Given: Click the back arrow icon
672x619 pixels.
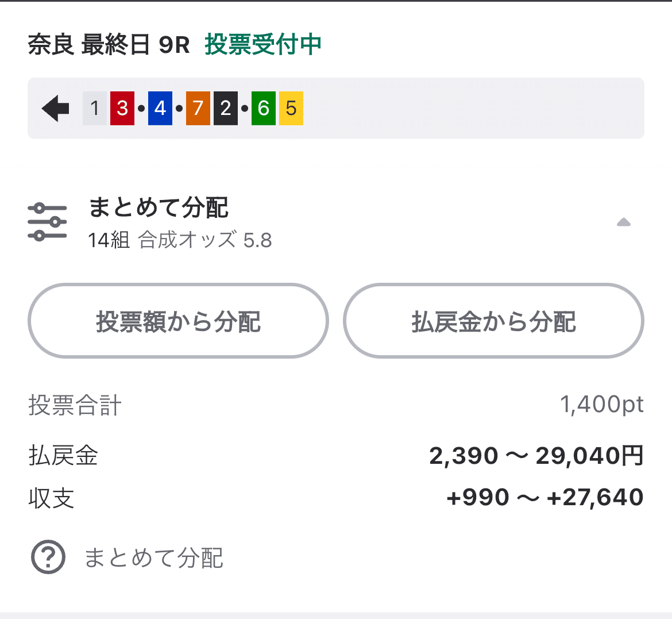Looking at the screenshot, I should coord(54,108).
